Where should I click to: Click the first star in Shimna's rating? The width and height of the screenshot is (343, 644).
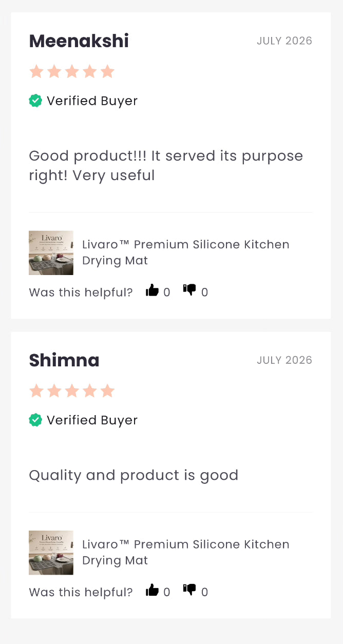coord(36,391)
